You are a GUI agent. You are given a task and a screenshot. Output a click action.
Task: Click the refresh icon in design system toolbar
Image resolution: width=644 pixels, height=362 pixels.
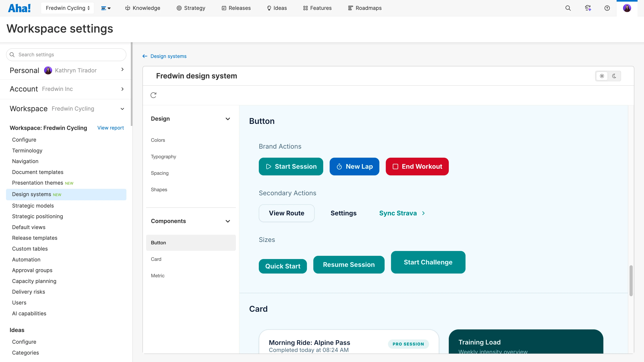tap(154, 95)
